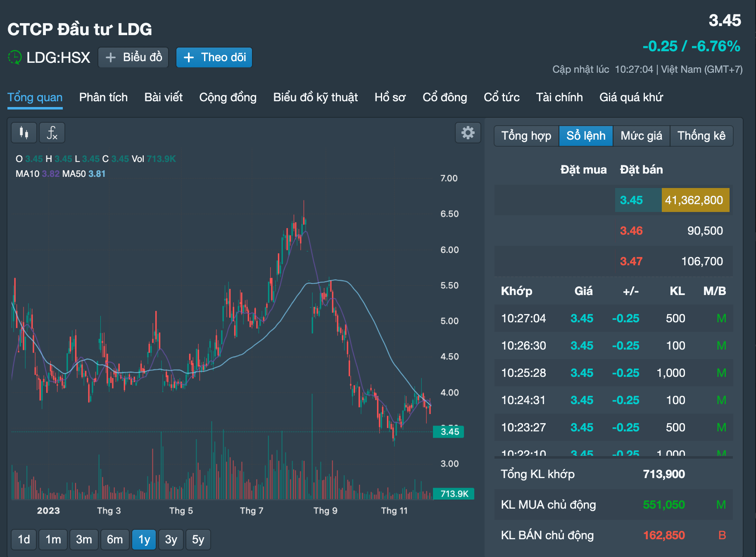The width and height of the screenshot is (756, 557).
Task: Click the 3.46 sell price row
Action: pos(631,231)
